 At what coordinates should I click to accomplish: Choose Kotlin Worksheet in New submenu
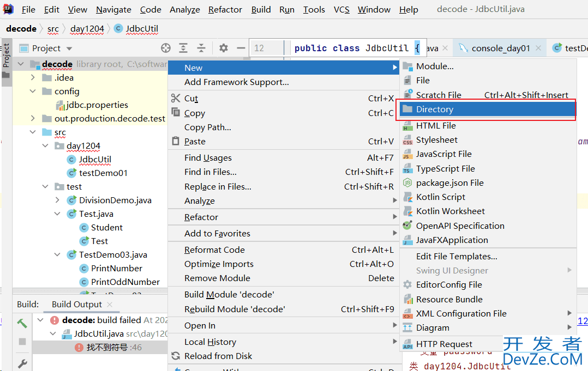(450, 211)
